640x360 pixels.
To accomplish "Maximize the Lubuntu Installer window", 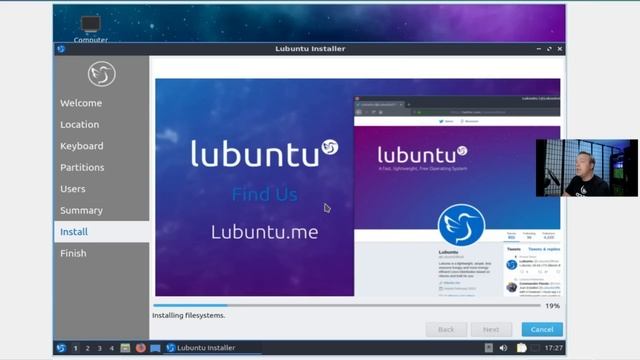I will pos(549,49).
